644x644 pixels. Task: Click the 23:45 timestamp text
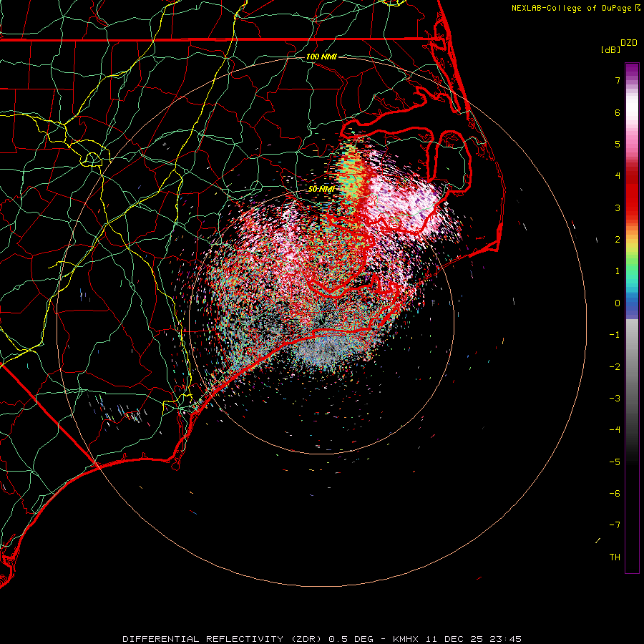click(506, 639)
